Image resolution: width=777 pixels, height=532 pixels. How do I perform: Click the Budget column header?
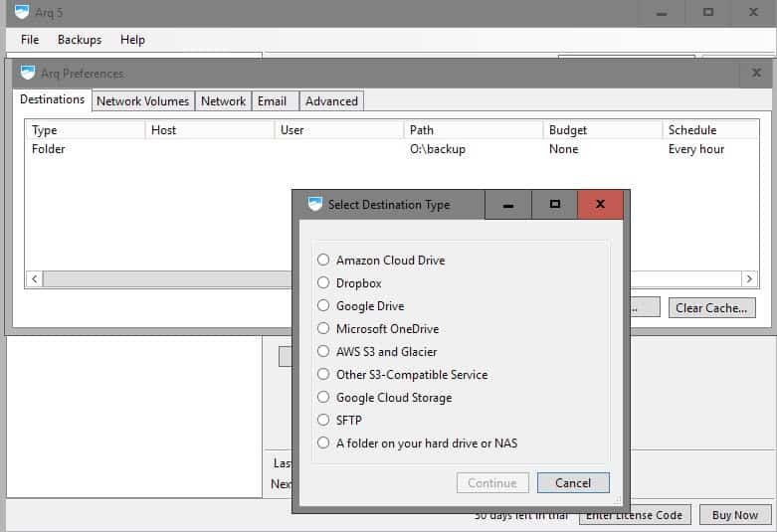click(x=603, y=130)
